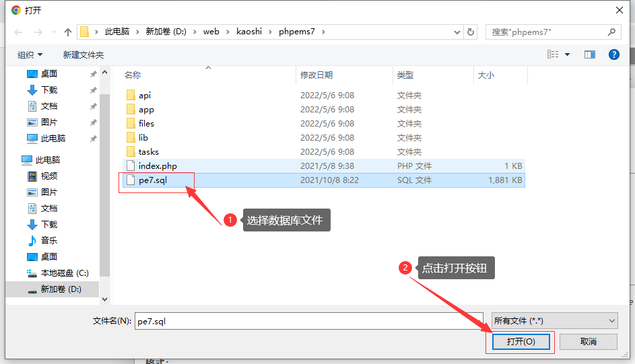The width and height of the screenshot is (635, 364).
Task: Close the 打开 dialog
Action: [620, 10]
